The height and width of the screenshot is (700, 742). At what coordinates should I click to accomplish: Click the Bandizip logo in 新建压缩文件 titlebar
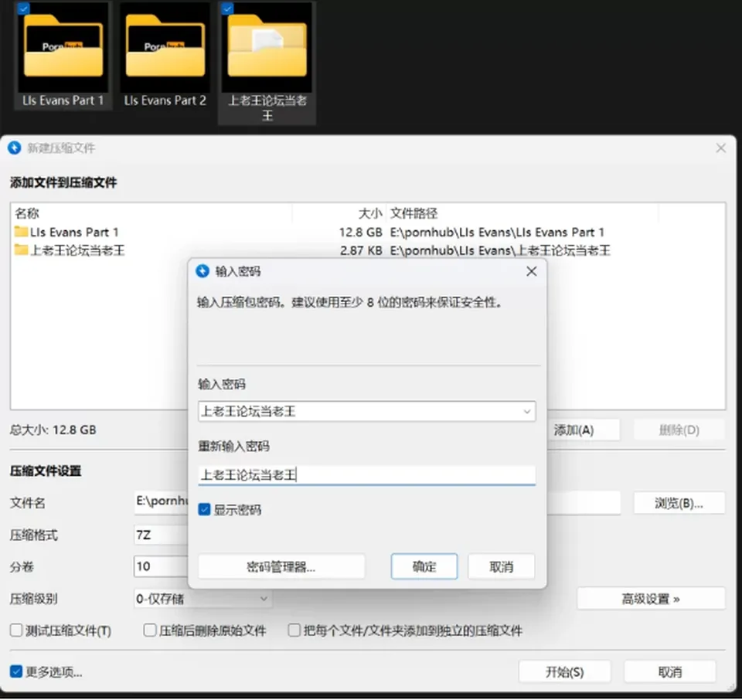tap(15, 148)
